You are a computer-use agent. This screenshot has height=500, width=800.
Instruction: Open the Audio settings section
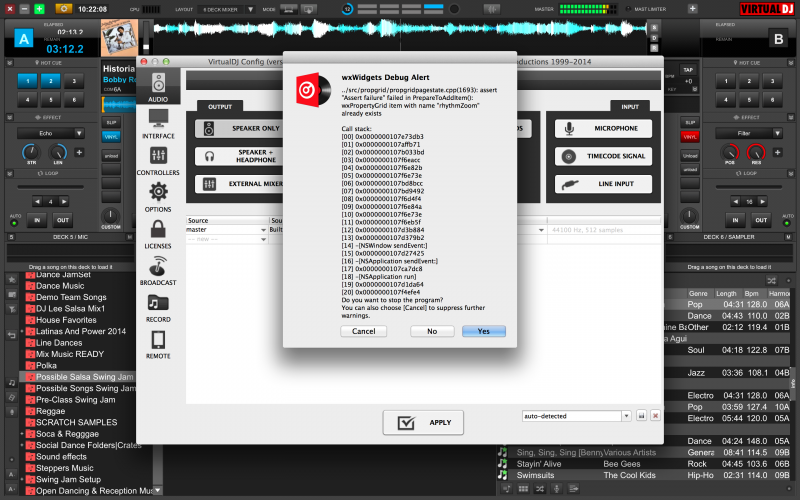158,87
